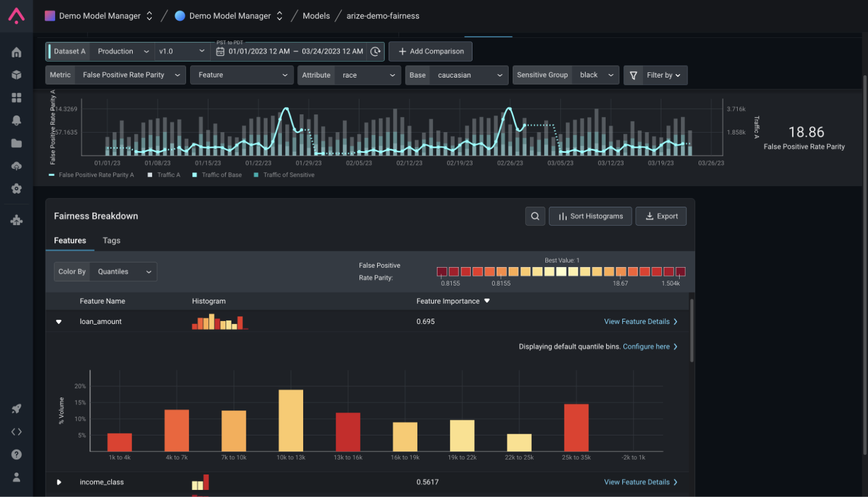Click the clock time-range refresh icon

pyautogui.click(x=375, y=52)
